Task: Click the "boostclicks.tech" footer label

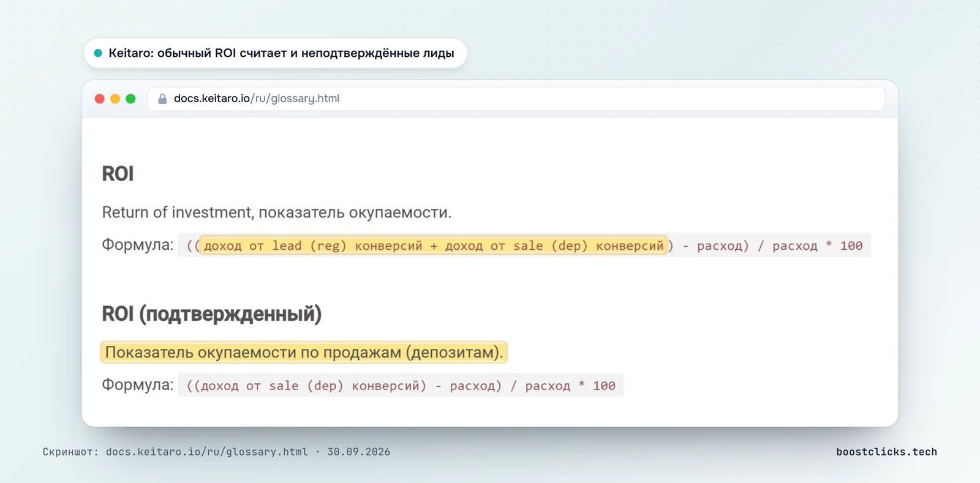Action: point(886,452)
